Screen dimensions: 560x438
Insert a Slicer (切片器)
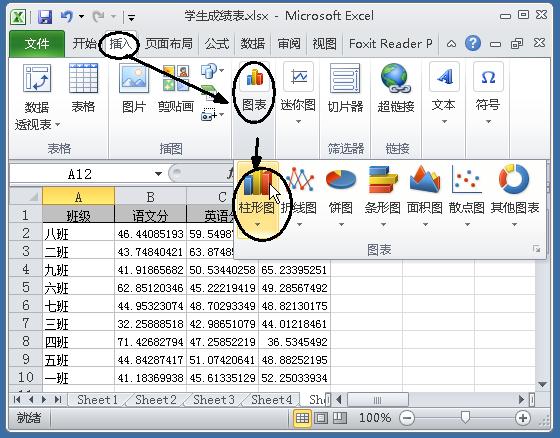[x=345, y=87]
